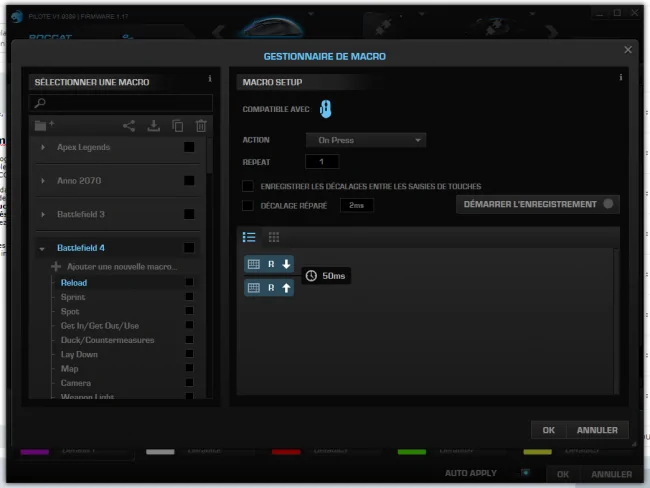Image resolution: width=650 pixels, height=488 pixels.
Task: Toggle the Décalage réparé checkbox
Action: [248, 205]
